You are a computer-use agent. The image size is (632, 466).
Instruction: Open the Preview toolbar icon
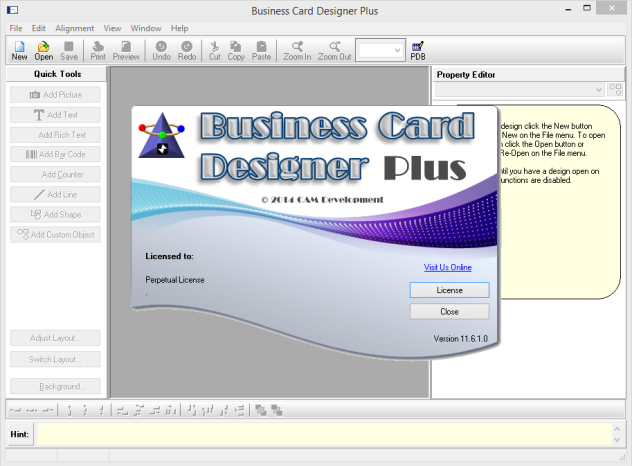[126, 50]
